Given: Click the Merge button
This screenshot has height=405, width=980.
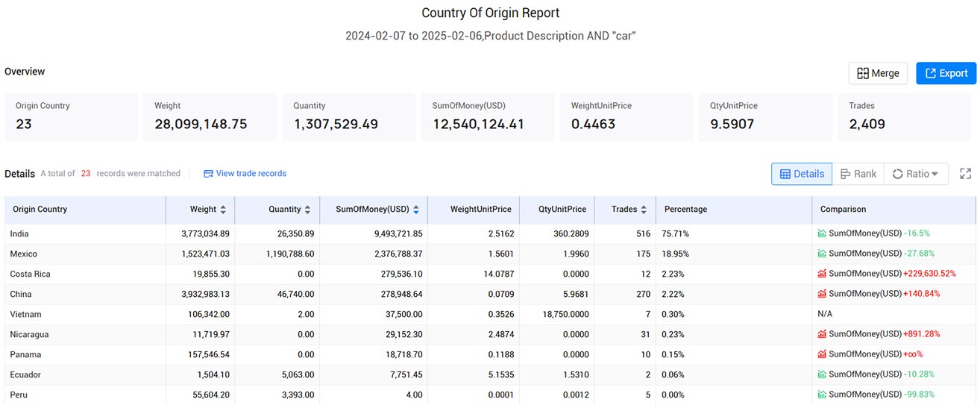Looking at the screenshot, I should [878, 73].
